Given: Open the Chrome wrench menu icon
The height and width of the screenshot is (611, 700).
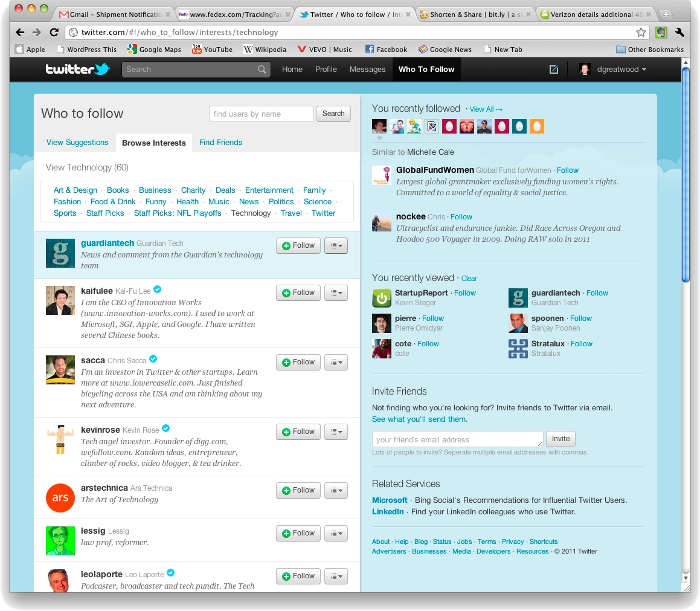Looking at the screenshot, I should [x=679, y=33].
